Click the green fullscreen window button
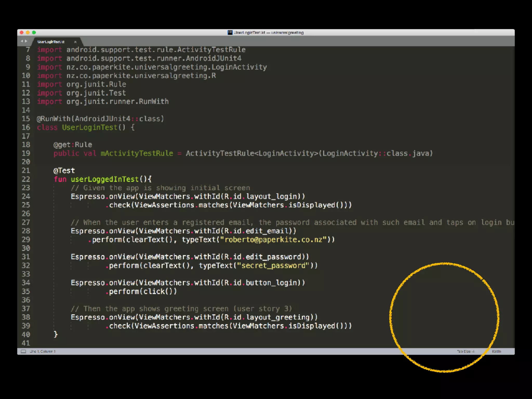 [34, 32]
